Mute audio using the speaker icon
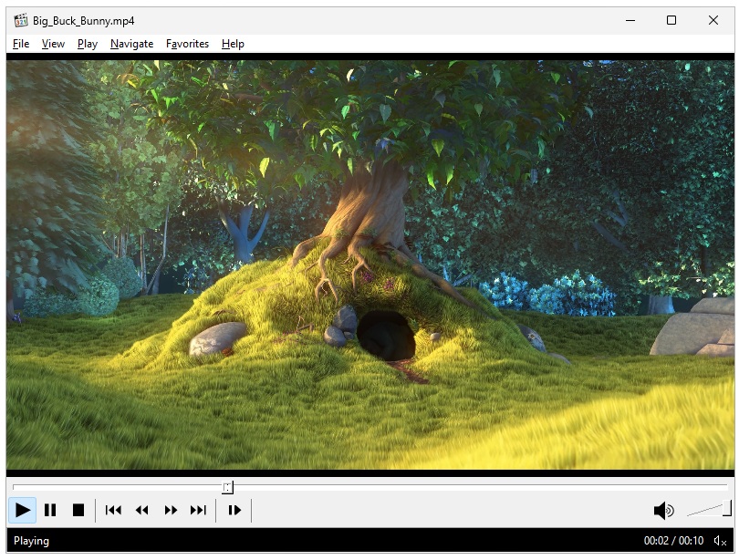 pos(663,511)
